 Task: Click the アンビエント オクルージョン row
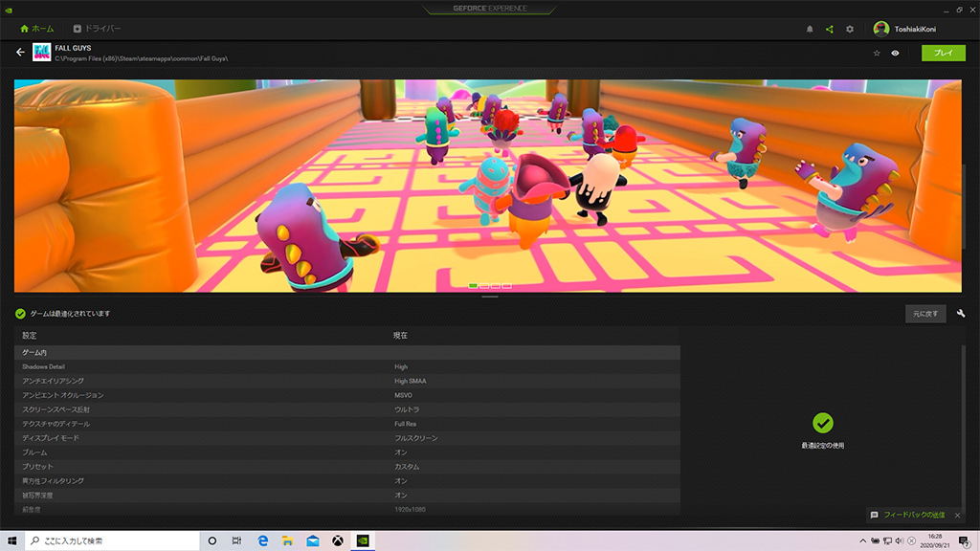[x=346, y=395]
